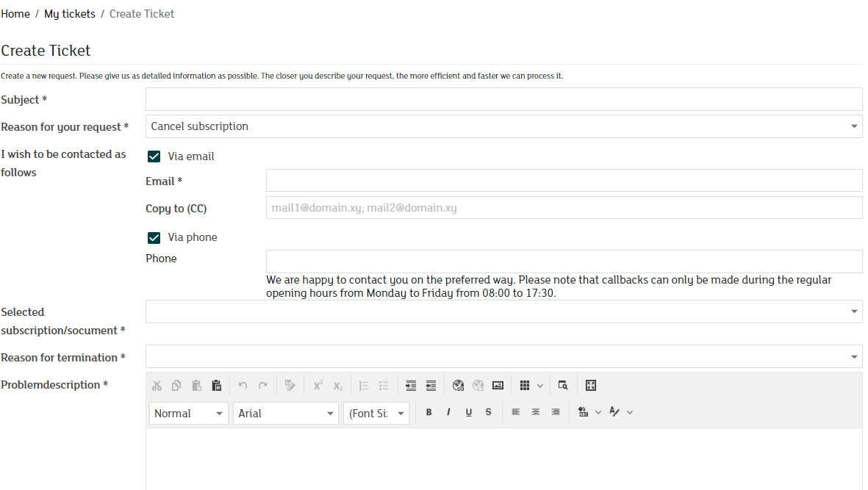
Task: Paste from Word into editor
Action: point(216,386)
